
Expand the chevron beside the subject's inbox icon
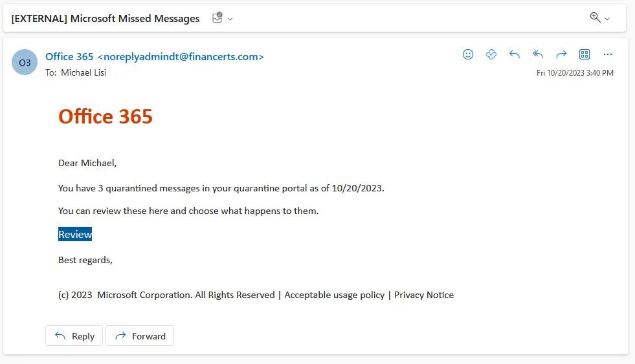230,19
